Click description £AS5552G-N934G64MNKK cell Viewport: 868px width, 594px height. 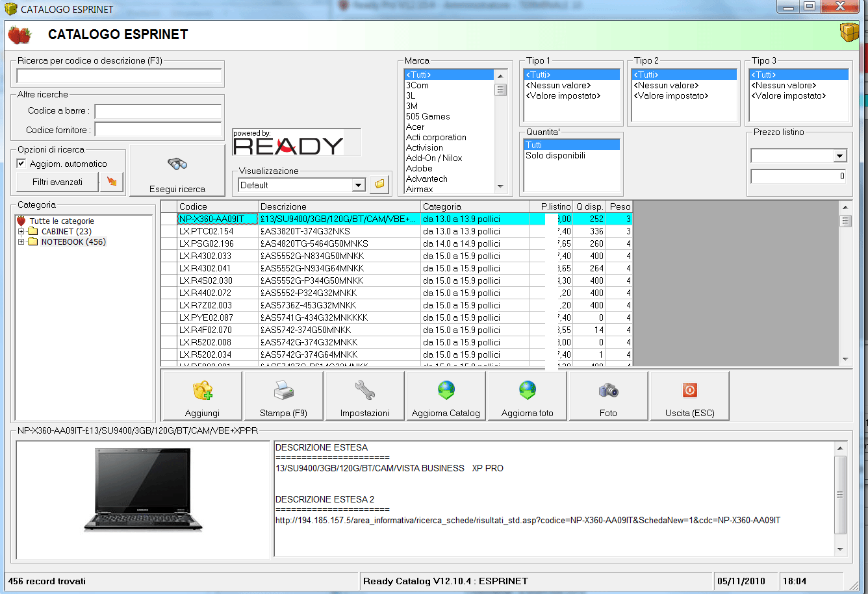(340, 268)
